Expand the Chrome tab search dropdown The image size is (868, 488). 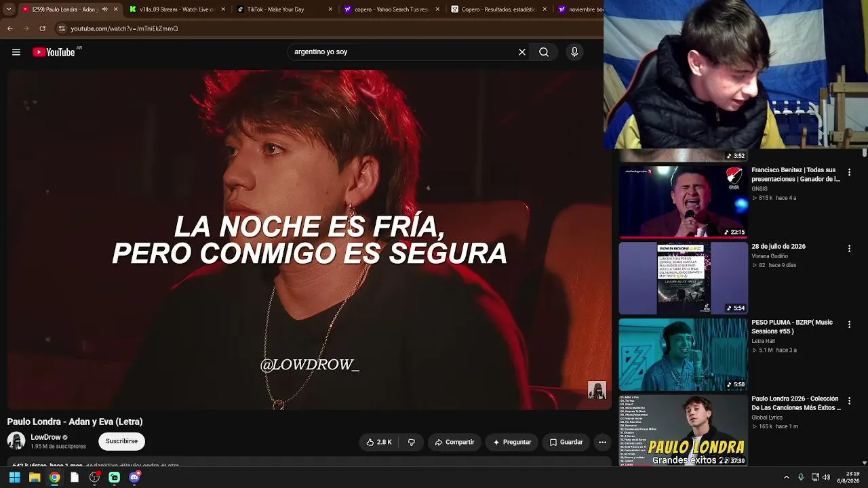(x=9, y=9)
